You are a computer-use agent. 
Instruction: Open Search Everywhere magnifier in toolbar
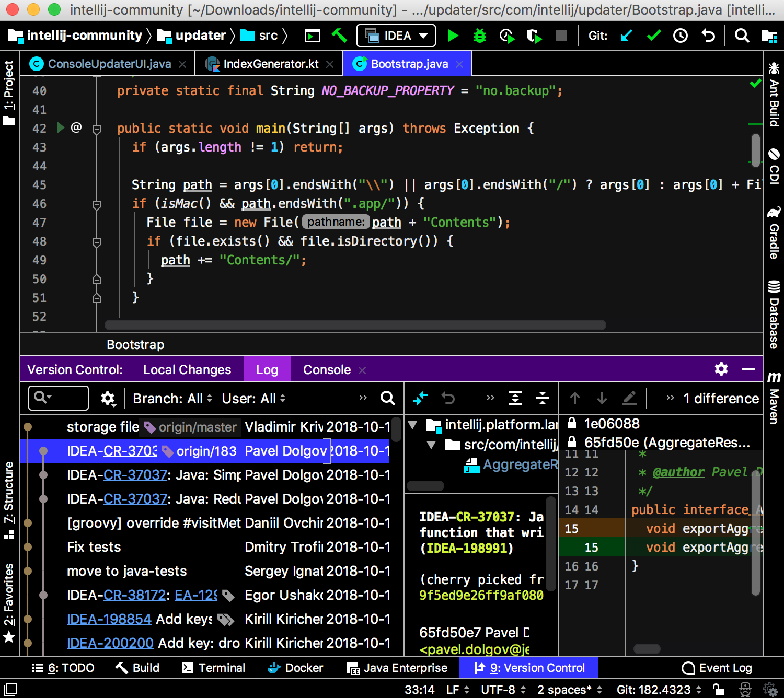click(x=742, y=36)
